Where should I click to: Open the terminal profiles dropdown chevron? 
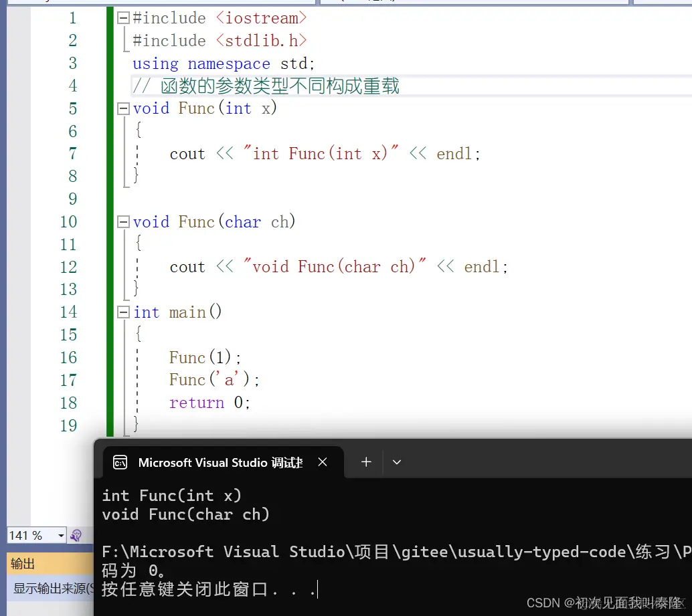point(397,462)
